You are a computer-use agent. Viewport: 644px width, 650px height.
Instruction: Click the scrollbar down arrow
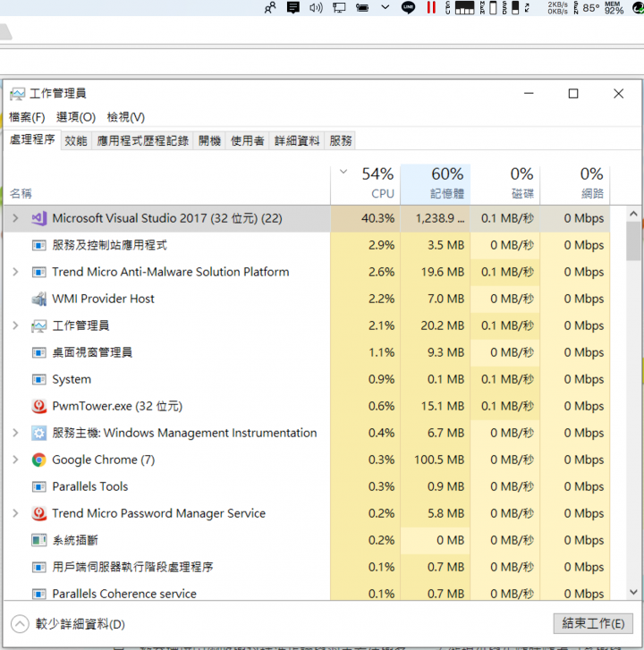click(x=633, y=592)
